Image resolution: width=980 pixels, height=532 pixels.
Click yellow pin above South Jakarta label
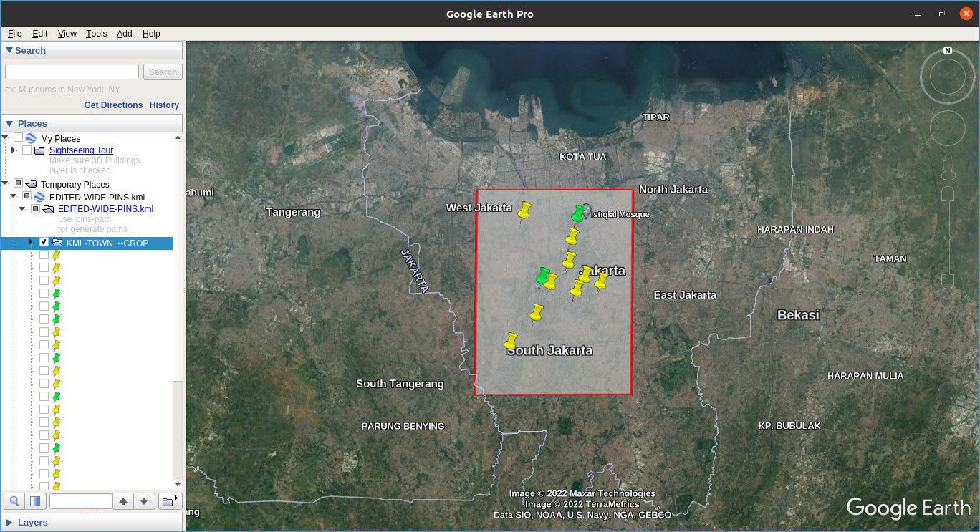tap(511, 341)
